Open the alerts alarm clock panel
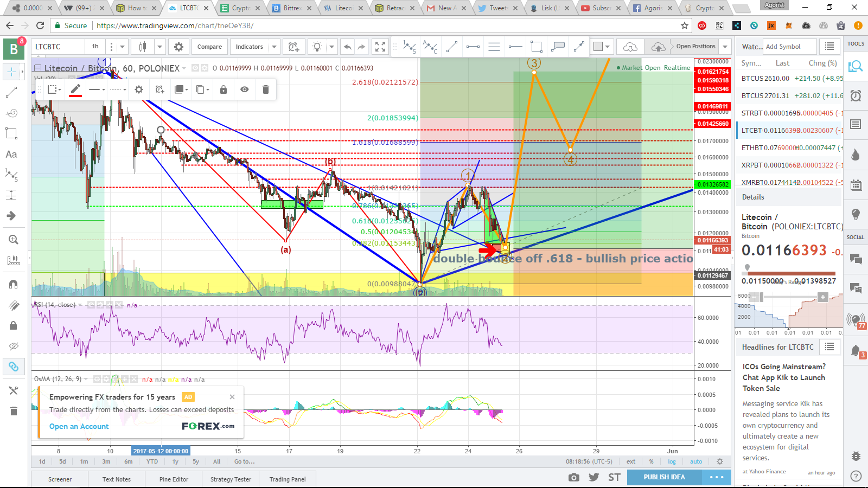868x488 pixels. (x=856, y=96)
